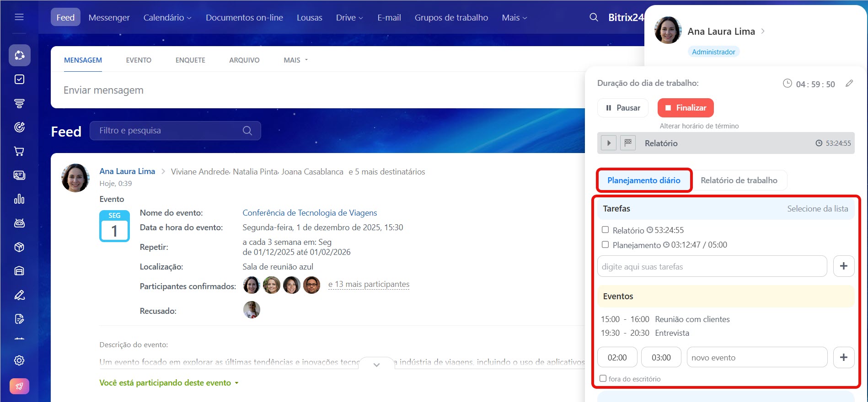Switch to the EVENTO tab
868x402 pixels.
coord(139,60)
